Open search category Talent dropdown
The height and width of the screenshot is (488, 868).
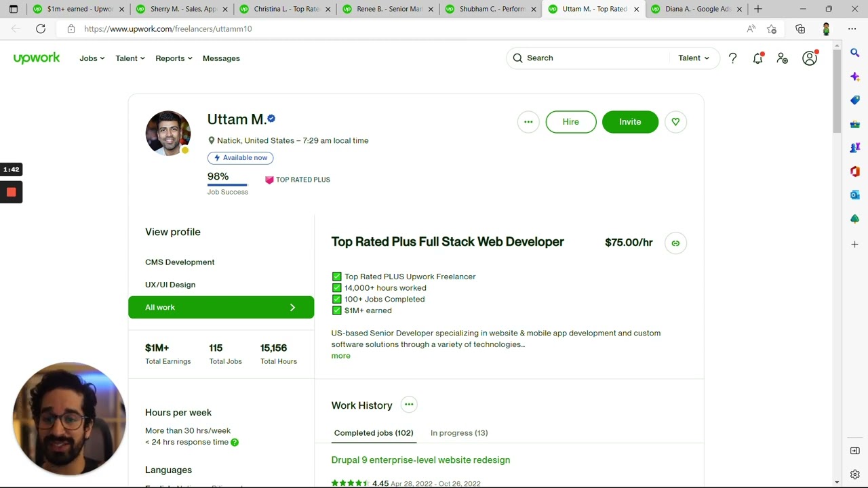693,58
